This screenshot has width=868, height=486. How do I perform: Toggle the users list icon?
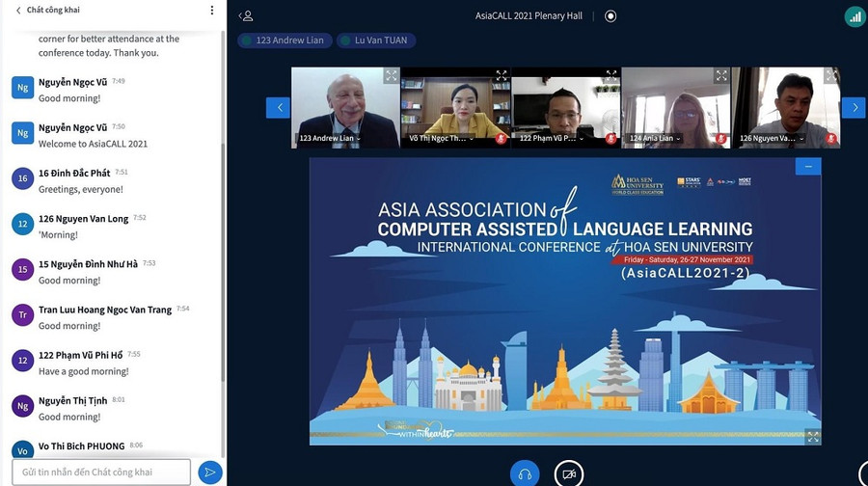[x=246, y=16]
